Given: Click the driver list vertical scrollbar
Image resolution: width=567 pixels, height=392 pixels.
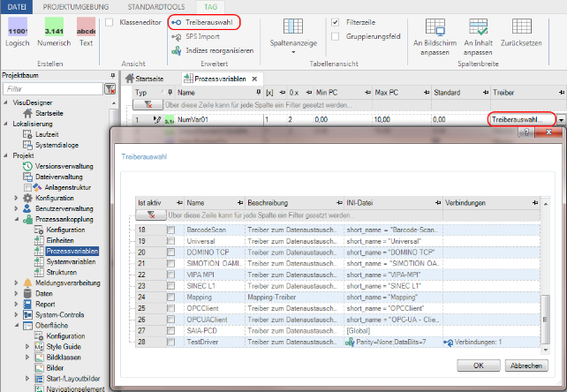Looking at the screenshot, I should (x=545, y=320).
